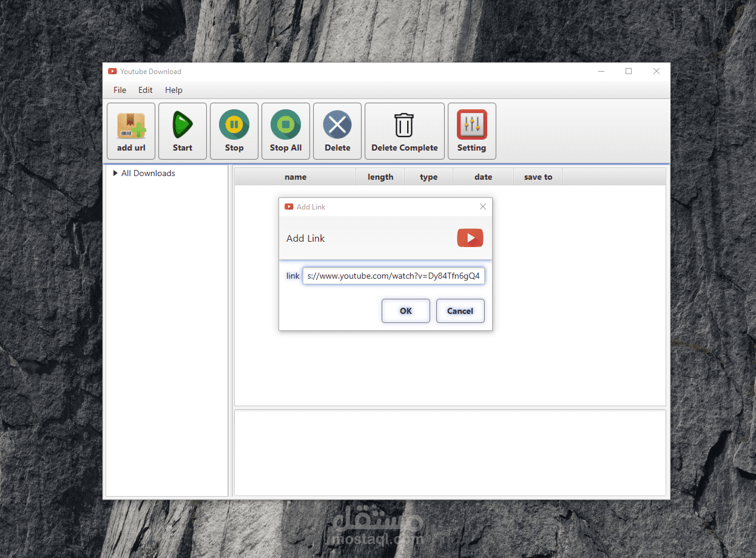756x558 pixels.
Task: Click the add url toolbar button
Action: click(131, 131)
